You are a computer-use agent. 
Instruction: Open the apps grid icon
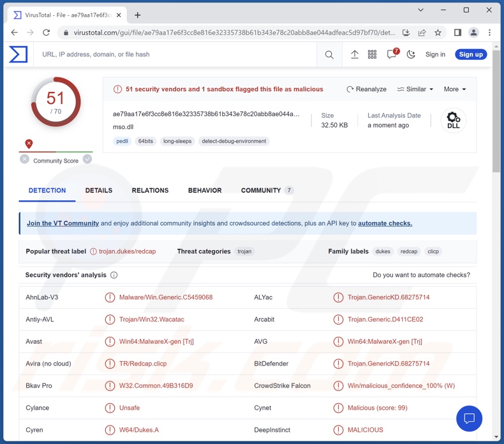click(372, 55)
